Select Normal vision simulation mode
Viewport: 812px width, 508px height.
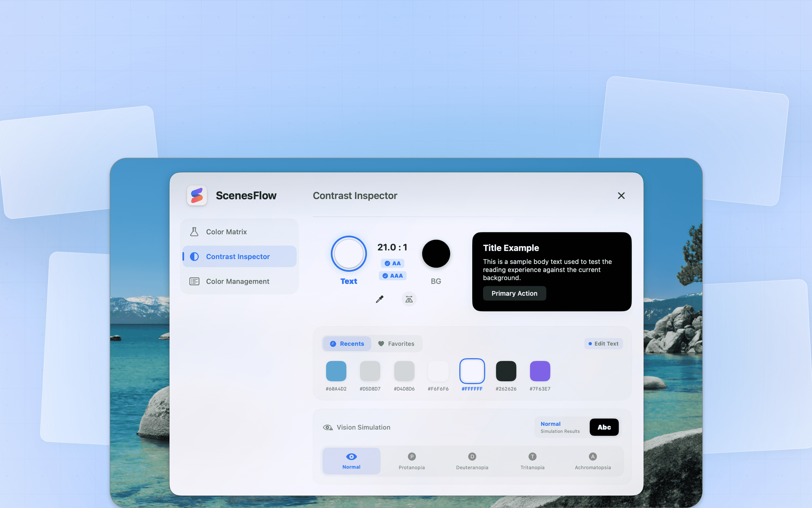(x=351, y=461)
